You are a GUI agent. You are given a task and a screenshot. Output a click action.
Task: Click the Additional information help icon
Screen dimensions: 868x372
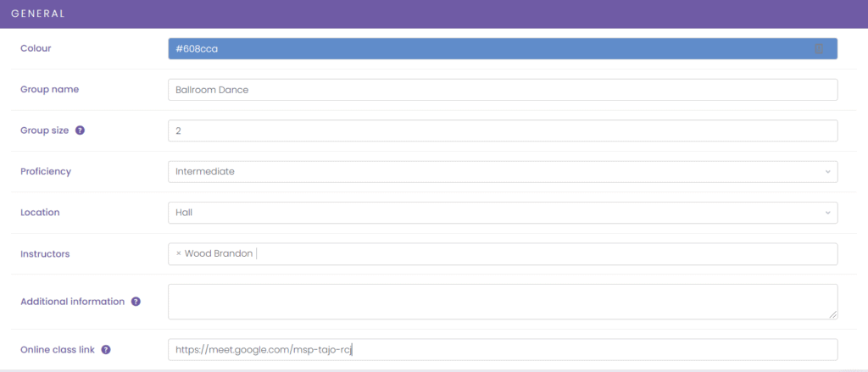click(136, 302)
